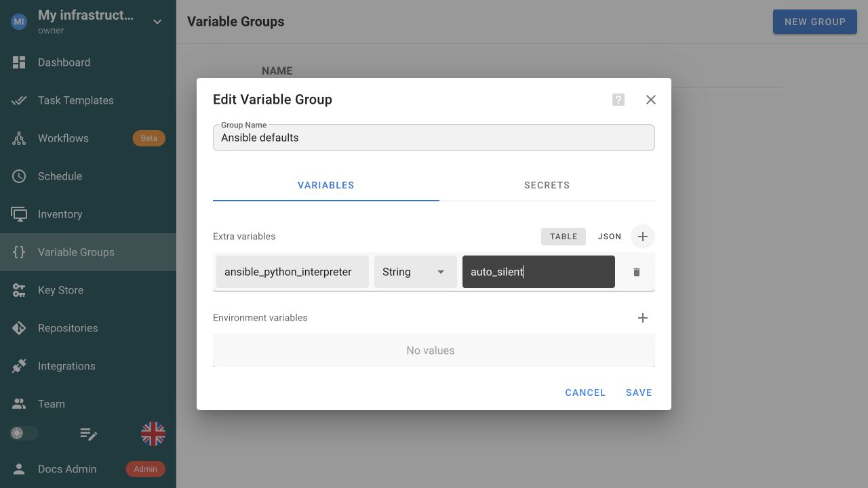This screenshot has width=868, height=488.
Task: Click the ansible_python_interpreter name field
Action: point(292,272)
